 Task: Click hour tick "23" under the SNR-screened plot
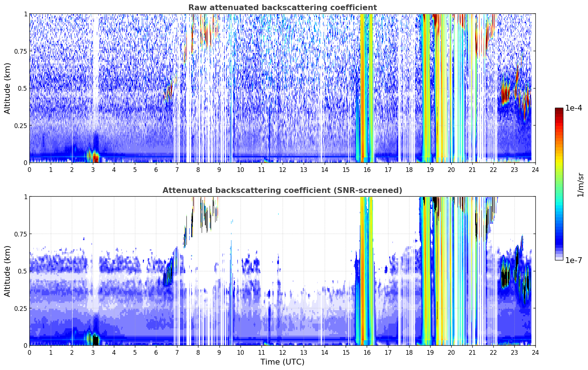pos(514,352)
